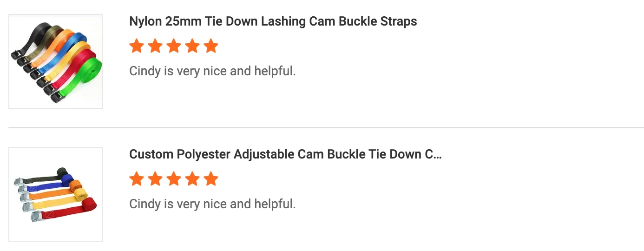Click the first star under Custom Polyester review
Viewport: 644px width, 251px height.
point(137,179)
